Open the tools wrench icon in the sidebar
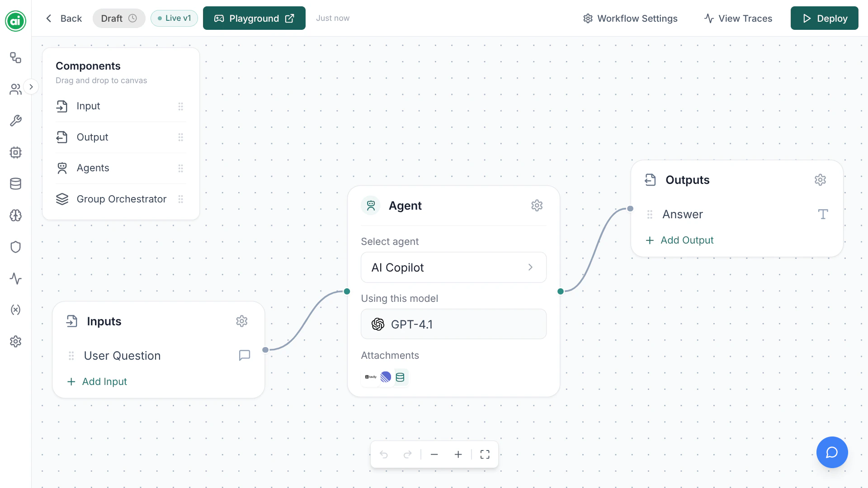Viewport: 868px width, 488px height. coord(16,121)
